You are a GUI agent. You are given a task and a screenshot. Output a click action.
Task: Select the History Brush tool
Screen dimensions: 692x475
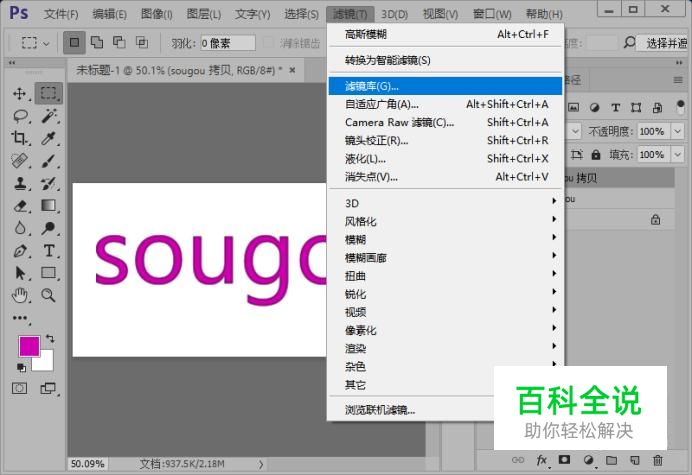point(49,183)
